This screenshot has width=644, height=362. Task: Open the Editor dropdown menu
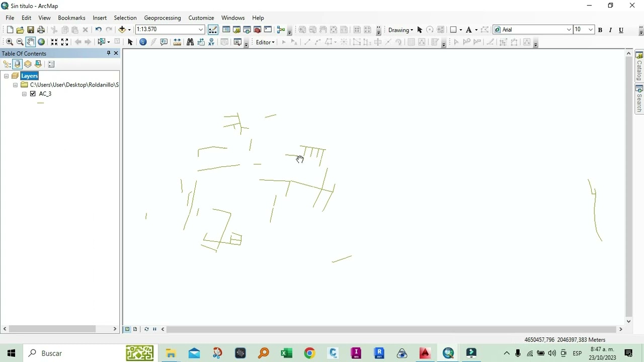click(265, 42)
